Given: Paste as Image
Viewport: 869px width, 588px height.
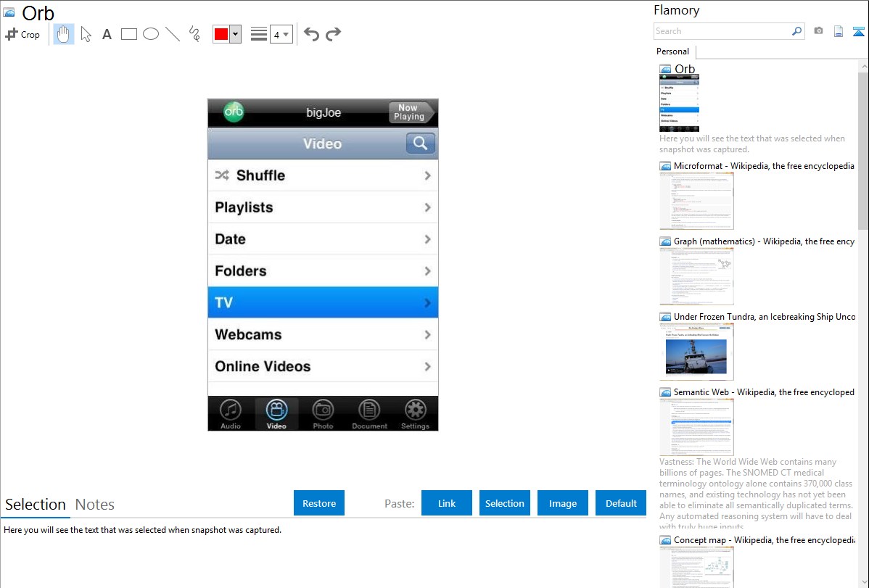Looking at the screenshot, I should [x=562, y=503].
